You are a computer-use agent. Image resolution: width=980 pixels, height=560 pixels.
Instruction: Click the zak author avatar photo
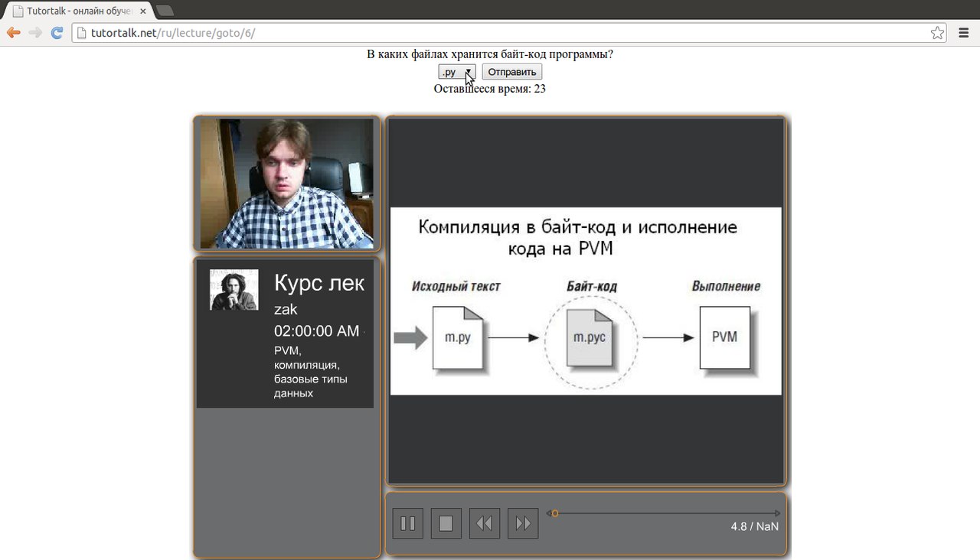click(234, 290)
